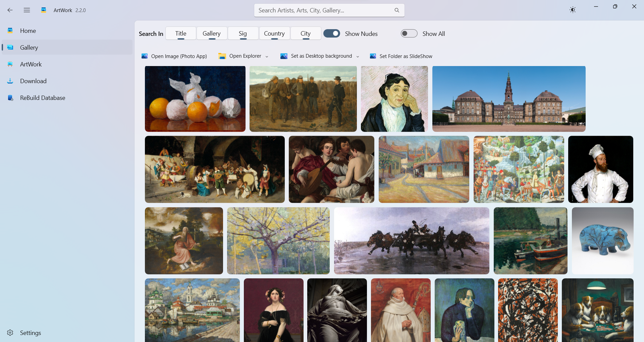
Task: Click the Settings gear icon
Action: tap(10, 333)
